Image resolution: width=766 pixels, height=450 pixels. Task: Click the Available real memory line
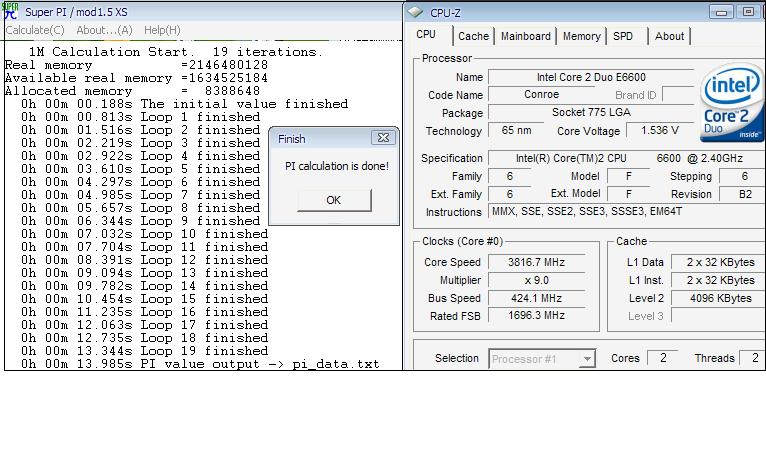pos(136,78)
